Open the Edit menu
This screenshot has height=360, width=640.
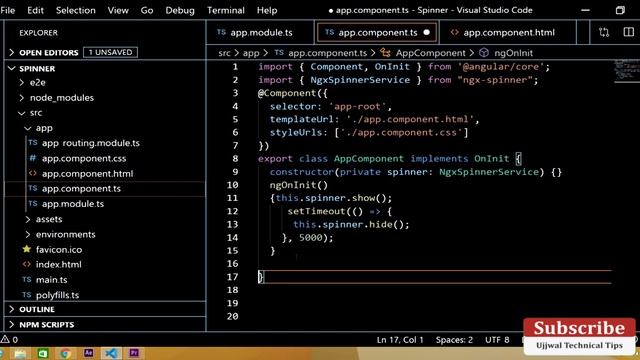pyautogui.click(x=36, y=10)
